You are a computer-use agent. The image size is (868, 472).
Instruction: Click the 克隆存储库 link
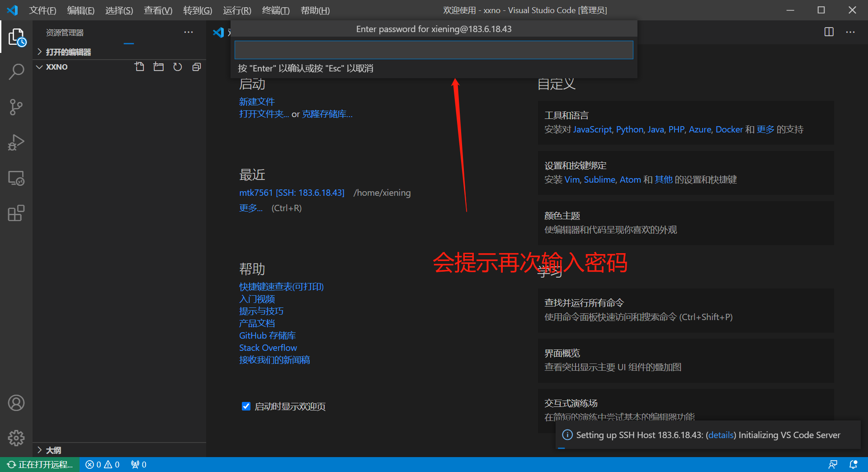(327, 114)
